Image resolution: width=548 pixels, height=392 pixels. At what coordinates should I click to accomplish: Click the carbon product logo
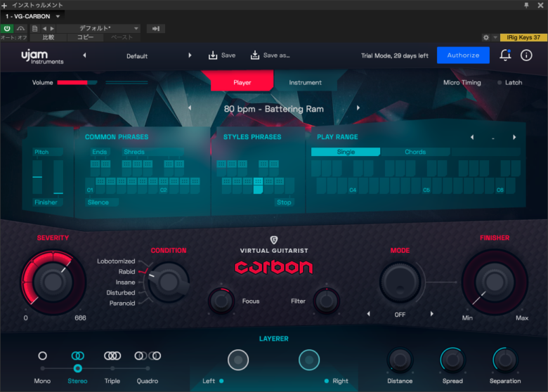(274, 267)
